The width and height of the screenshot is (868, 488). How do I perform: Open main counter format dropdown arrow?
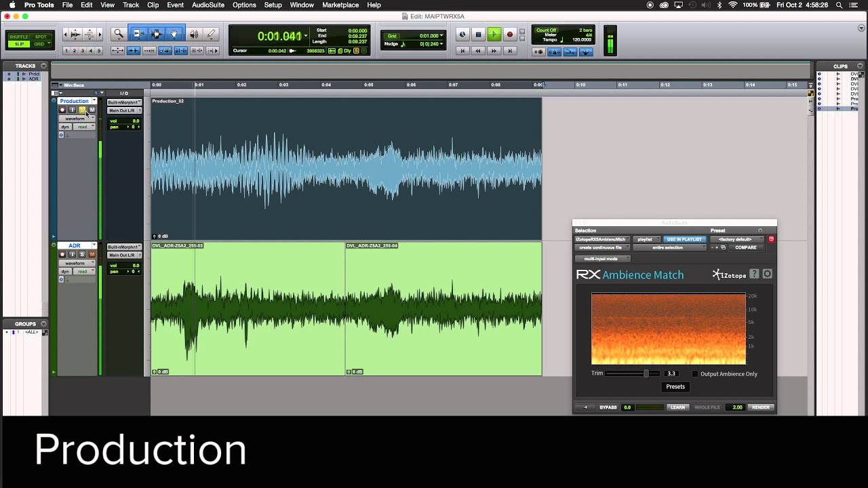click(x=306, y=36)
